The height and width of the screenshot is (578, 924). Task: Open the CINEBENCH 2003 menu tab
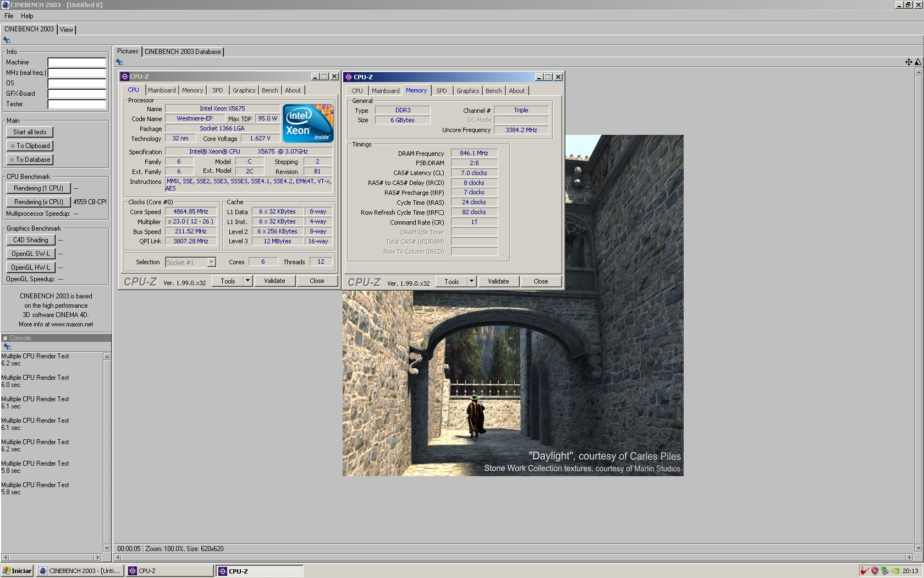point(29,29)
